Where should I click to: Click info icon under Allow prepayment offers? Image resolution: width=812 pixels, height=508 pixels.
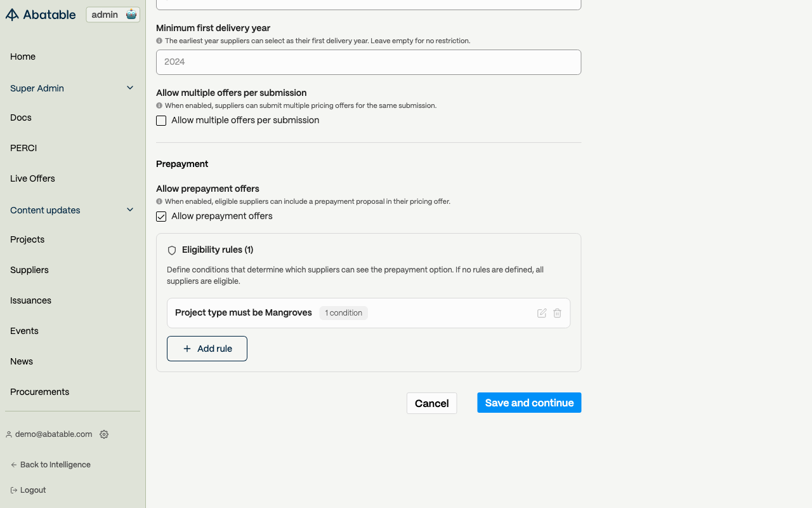pos(159,201)
